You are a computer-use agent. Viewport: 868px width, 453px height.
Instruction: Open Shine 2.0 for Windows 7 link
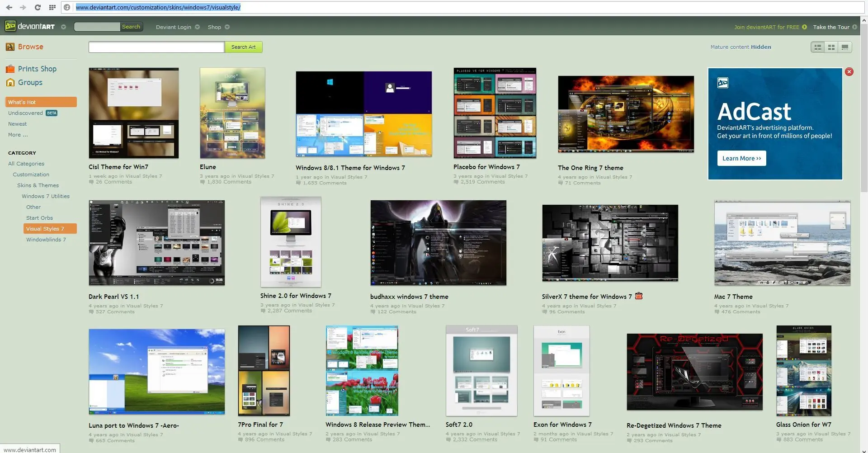click(296, 296)
